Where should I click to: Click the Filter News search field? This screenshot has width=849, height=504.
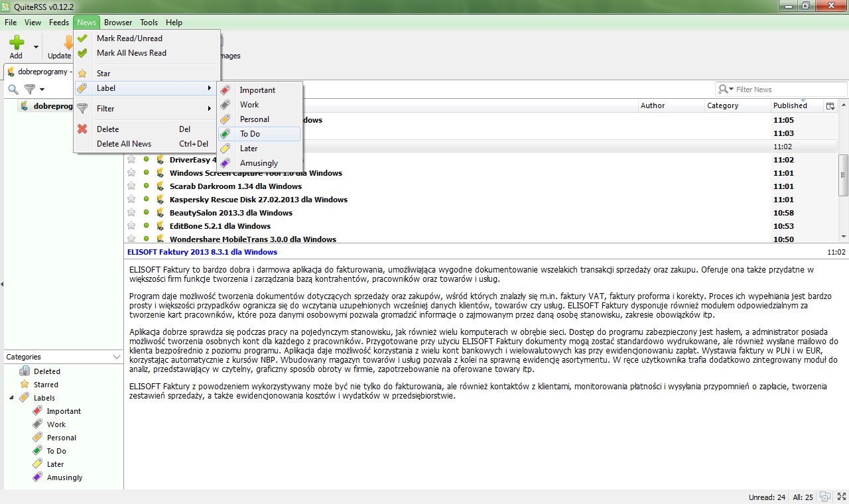click(789, 90)
